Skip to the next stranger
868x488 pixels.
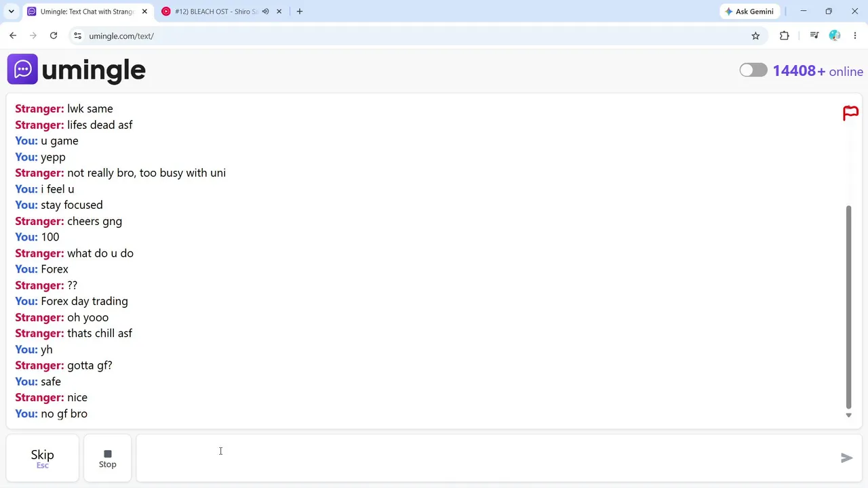click(42, 458)
